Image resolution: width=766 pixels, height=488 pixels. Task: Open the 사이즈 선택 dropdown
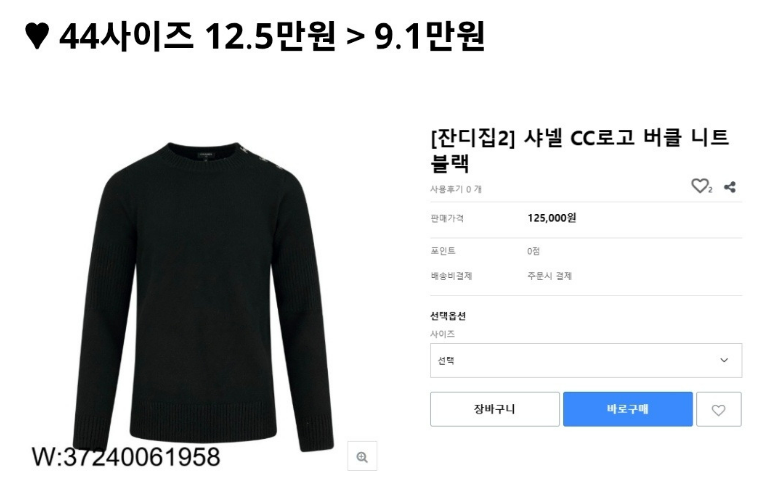point(586,361)
